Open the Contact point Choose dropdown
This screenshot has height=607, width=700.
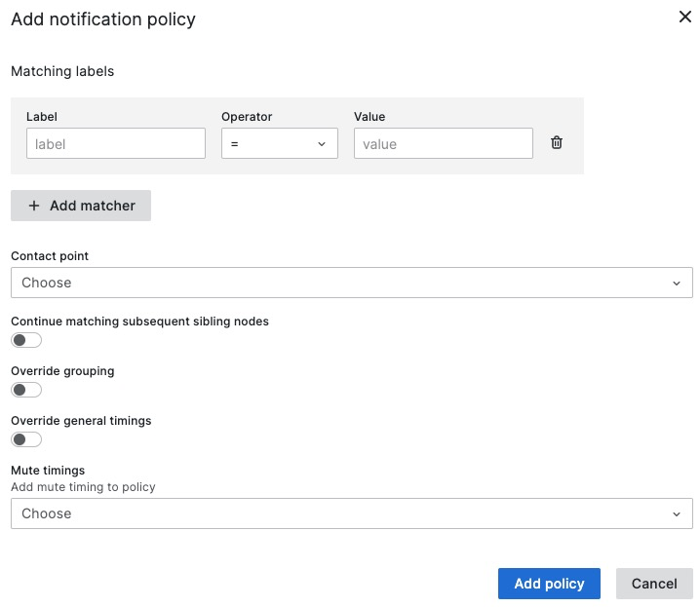coord(352,283)
